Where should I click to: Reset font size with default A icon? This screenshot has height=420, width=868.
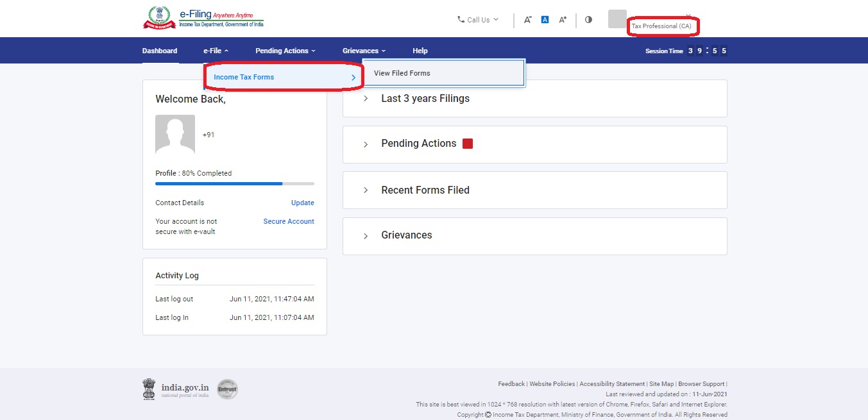pyautogui.click(x=545, y=20)
